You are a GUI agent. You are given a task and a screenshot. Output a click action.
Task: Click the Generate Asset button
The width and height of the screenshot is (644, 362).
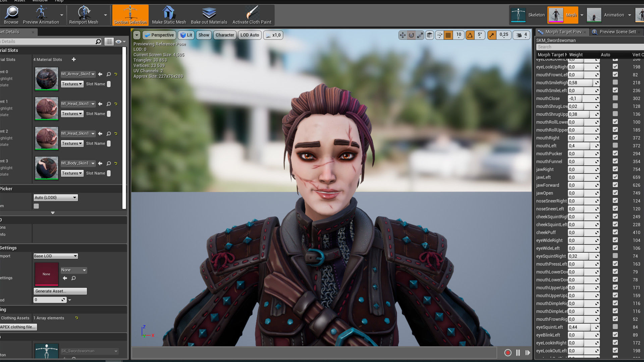click(60, 291)
